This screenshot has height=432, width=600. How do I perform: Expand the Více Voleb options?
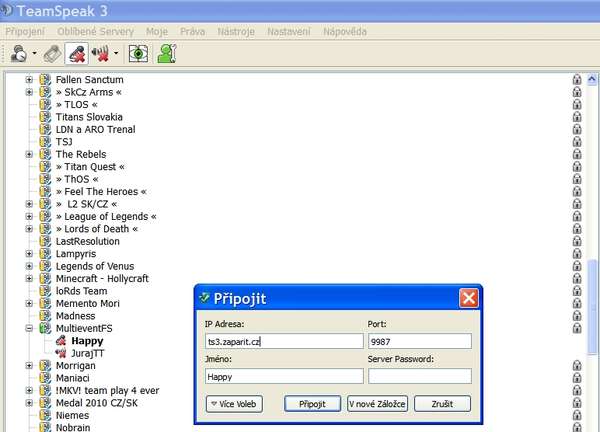tap(234, 404)
